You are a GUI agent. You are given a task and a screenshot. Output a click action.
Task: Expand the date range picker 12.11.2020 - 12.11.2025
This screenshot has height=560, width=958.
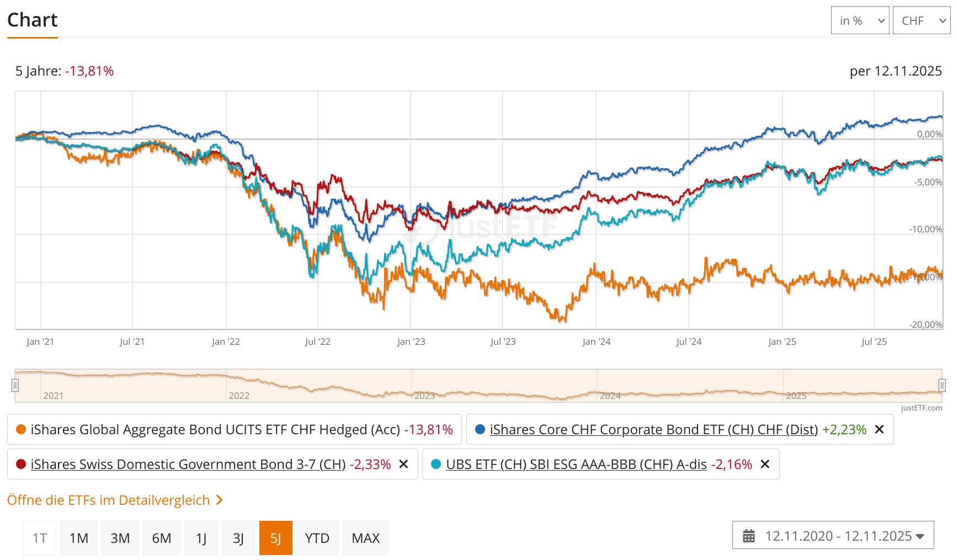click(833, 536)
